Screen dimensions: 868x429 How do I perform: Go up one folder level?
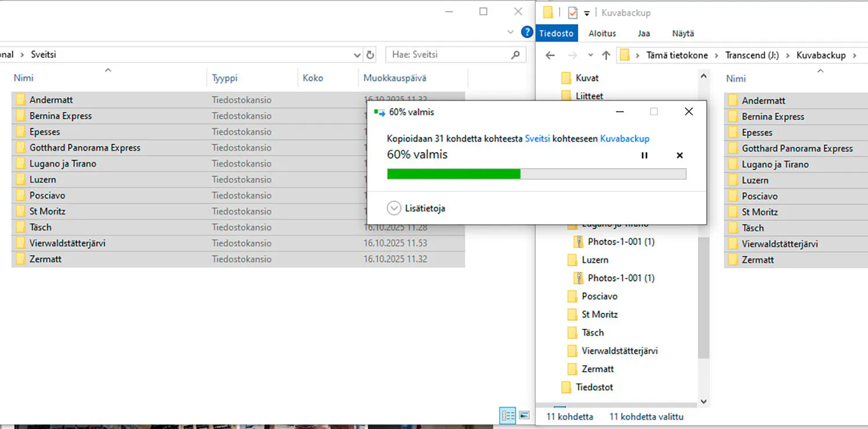tap(606, 56)
